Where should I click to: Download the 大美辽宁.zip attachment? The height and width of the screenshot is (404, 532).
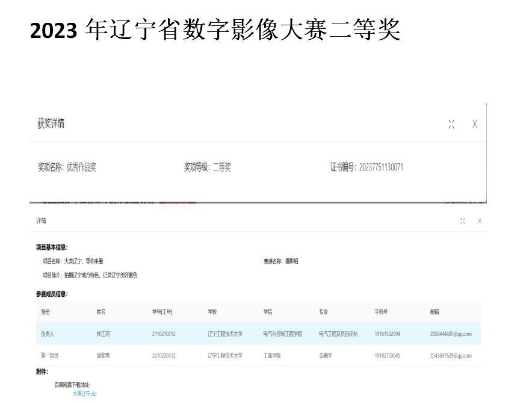(84, 393)
